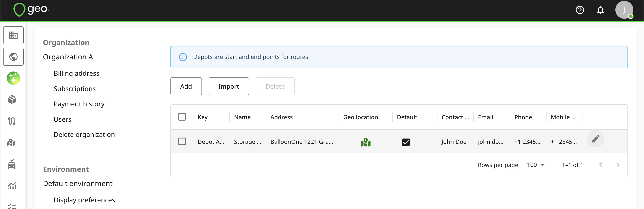This screenshot has height=209, width=644.
Task: Toggle select-all checkbox in table header
Action: pos(182,117)
